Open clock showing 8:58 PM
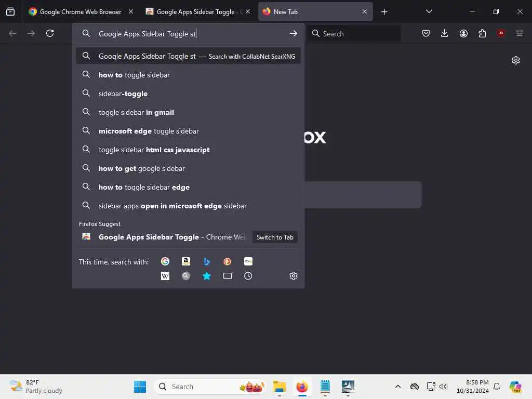The width and height of the screenshot is (532, 399). [473, 387]
